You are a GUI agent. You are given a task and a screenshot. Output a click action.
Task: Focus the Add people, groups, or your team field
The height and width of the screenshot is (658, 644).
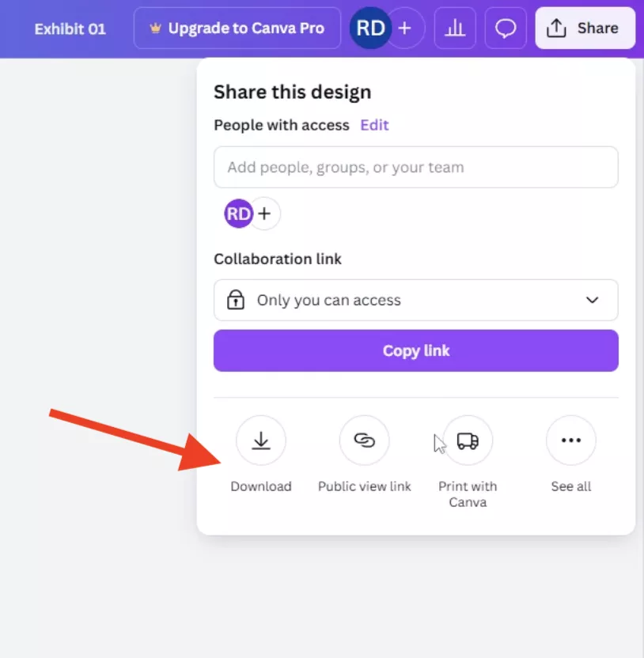tap(415, 168)
